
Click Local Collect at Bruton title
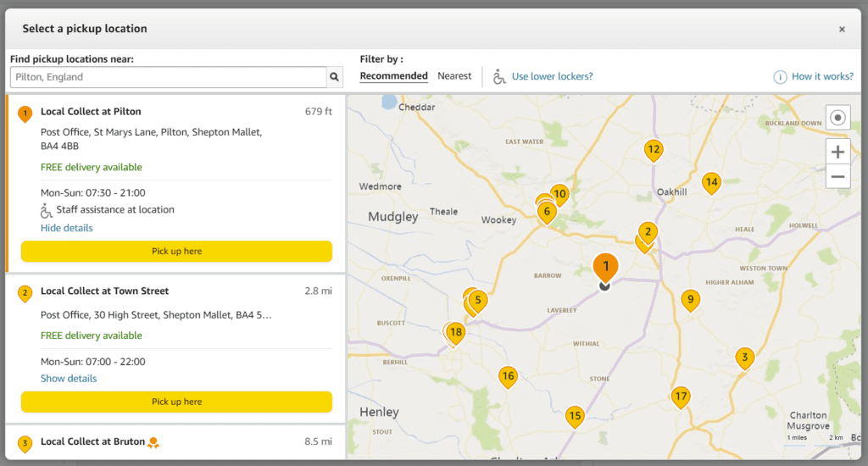click(x=92, y=441)
